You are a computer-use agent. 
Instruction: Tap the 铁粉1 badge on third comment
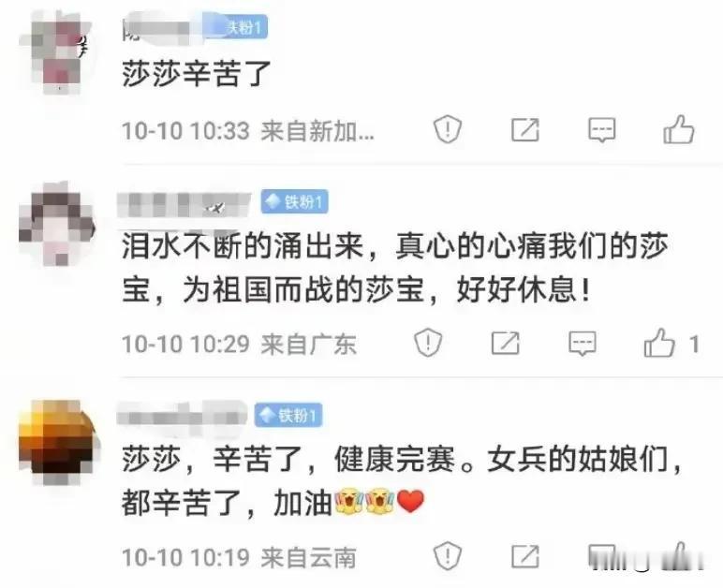click(x=288, y=415)
